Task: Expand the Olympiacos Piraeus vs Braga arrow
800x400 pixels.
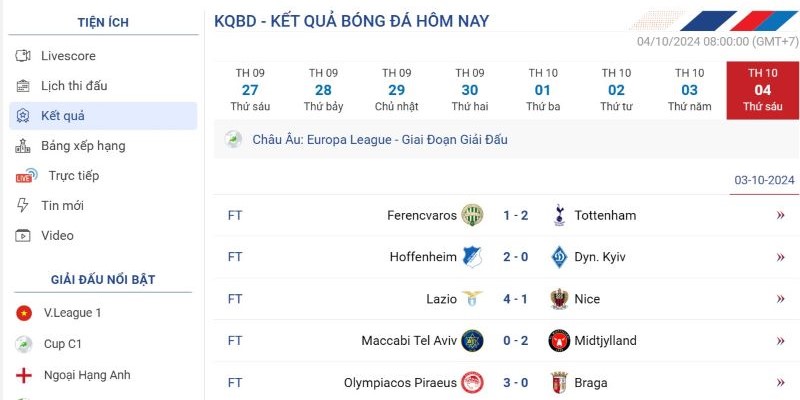Action: [x=780, y=383]
